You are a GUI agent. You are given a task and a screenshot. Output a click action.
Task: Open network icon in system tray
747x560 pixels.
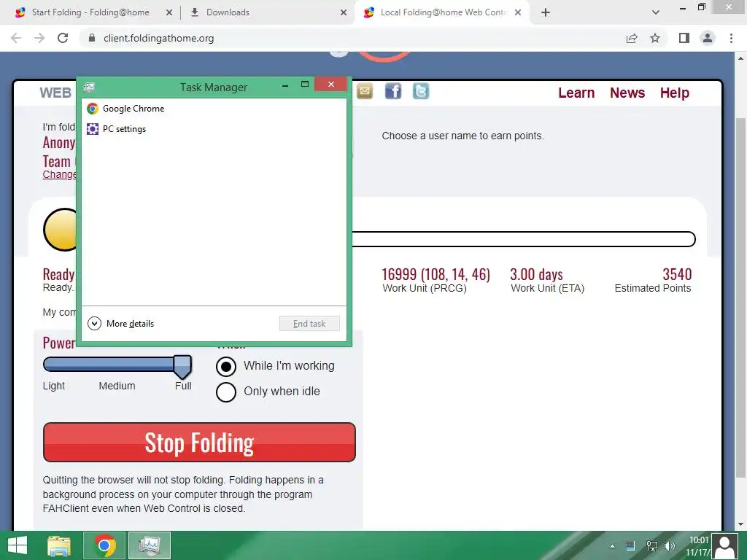click(x=651, y=546)
